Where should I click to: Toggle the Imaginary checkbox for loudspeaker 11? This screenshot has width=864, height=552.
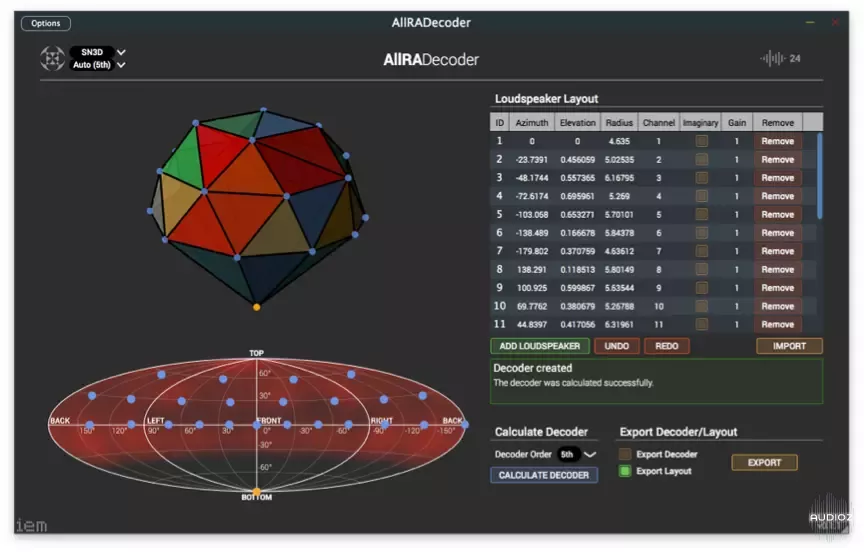(x=701, y=324)
